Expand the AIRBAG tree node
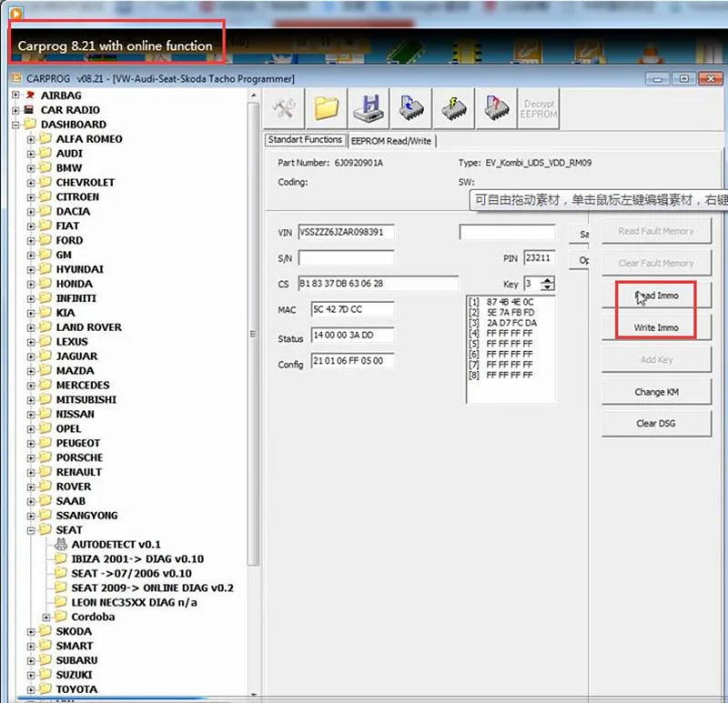The height and width of the screenshot is (703, 728). (15, 95)
